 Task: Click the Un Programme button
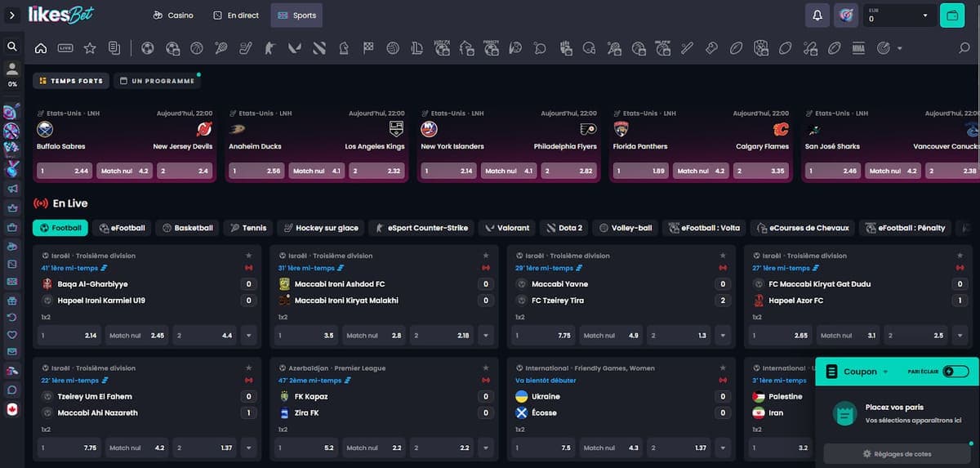coord(157,81)
